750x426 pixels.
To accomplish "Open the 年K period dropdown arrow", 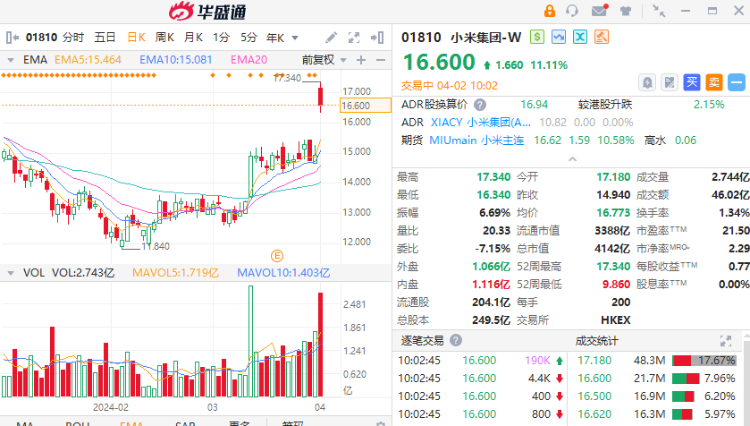I will (295, 38).
